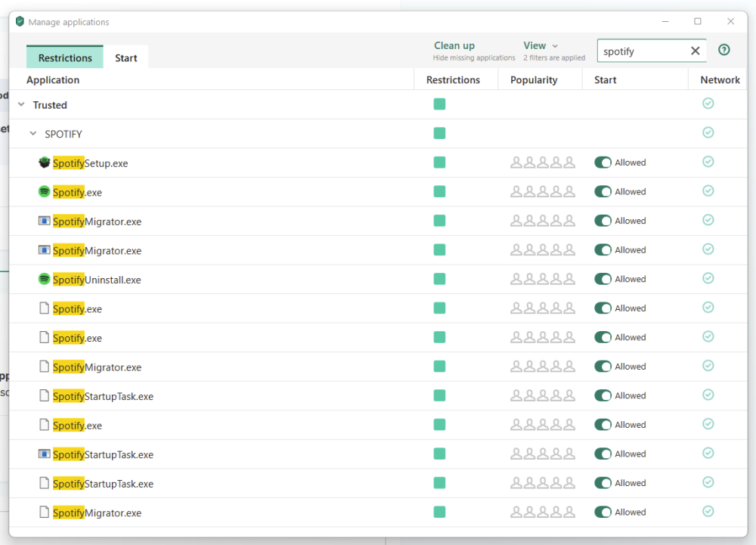756x545 pixels.
Task: Toggle Allowed switch for green-logo Spotify.exe
Action: [x=603, y=192]
